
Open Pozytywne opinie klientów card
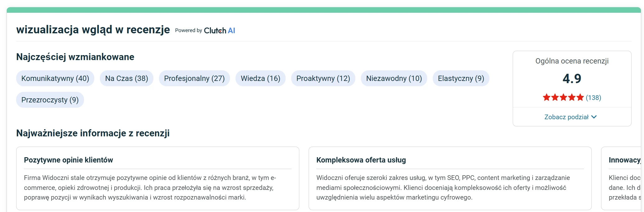coord(158,178)
